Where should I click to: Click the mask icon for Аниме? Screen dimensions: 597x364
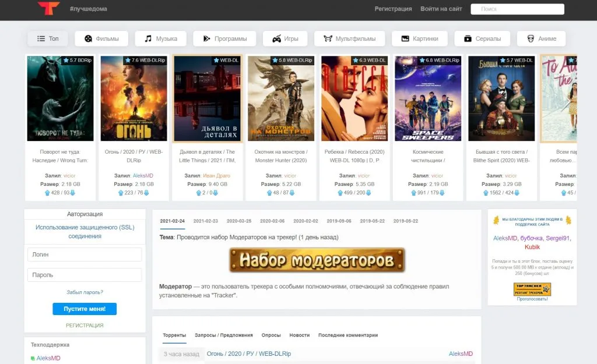(531, 38)
